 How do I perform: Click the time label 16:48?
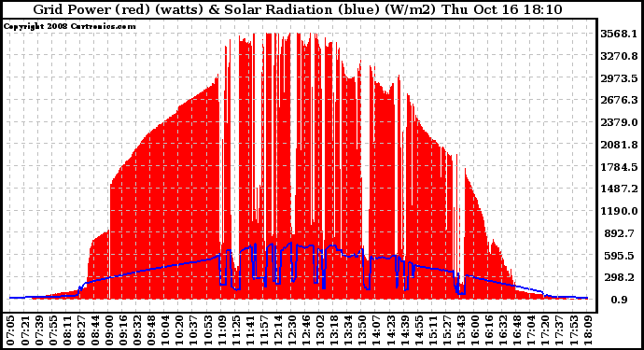[517, 330]
